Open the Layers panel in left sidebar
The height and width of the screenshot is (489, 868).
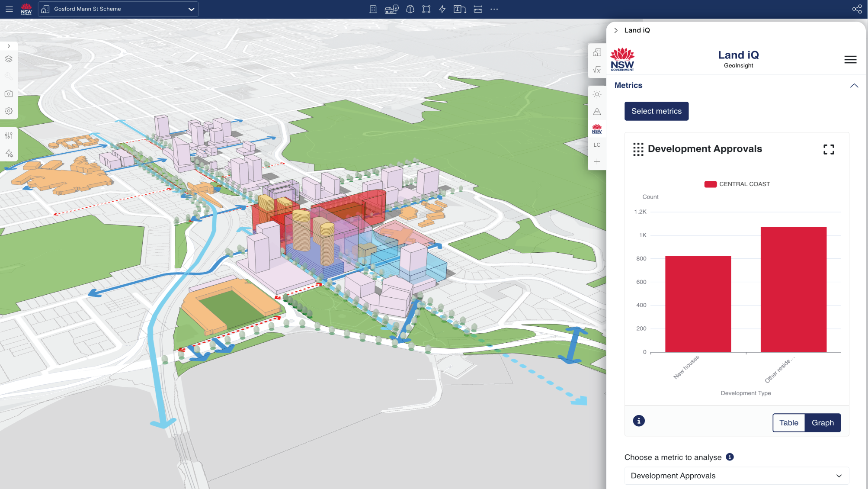[x=9, y=59]
